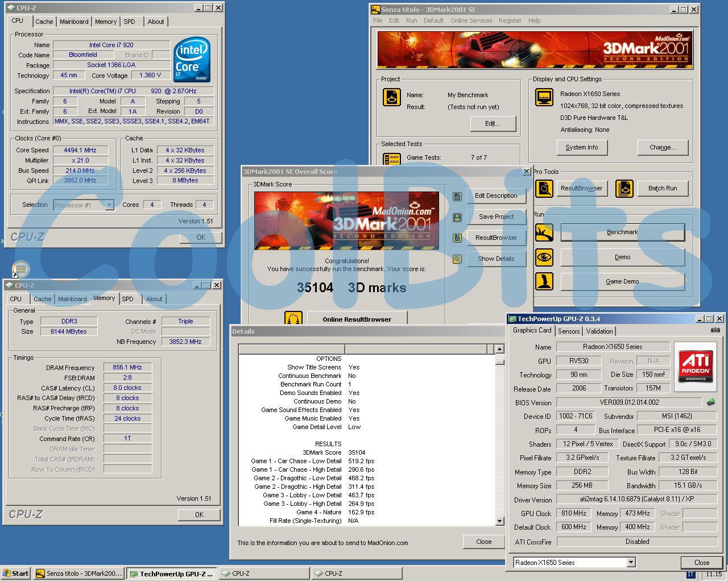
Task: Click OK in the top CPU-Z window
Action: [201, 237]
